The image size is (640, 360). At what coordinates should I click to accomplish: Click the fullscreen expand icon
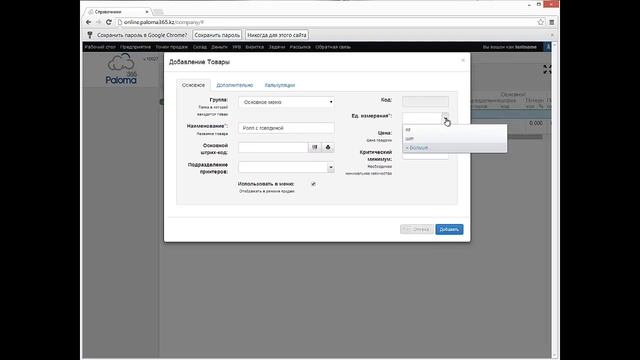click(x=547, y=69)
